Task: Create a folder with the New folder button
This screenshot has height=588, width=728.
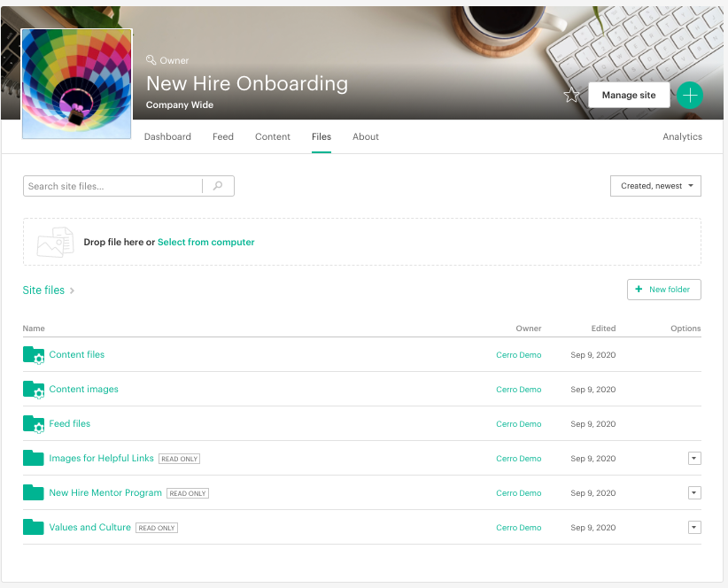Action: coord(663,289)
